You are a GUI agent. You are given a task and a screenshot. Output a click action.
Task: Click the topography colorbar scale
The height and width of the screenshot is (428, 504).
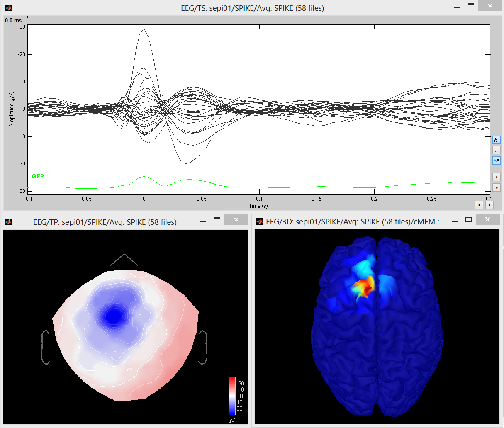click(232, 395)
